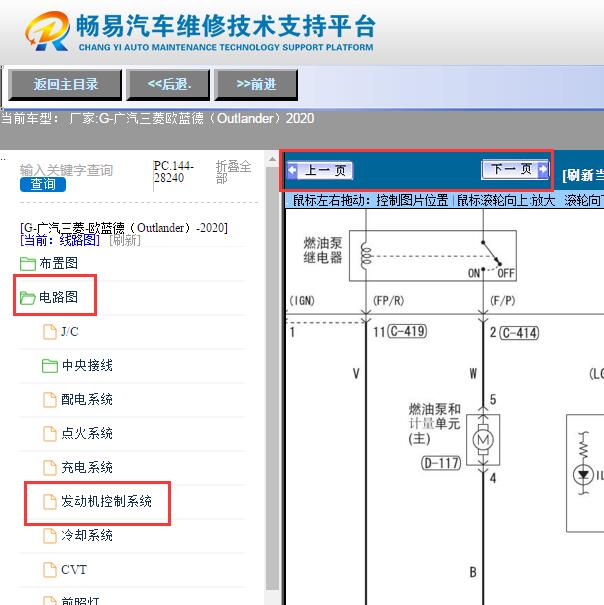Click the (F/P) terminal label
This screenshot has width=604, height=605.
click(x=502, y=301)
